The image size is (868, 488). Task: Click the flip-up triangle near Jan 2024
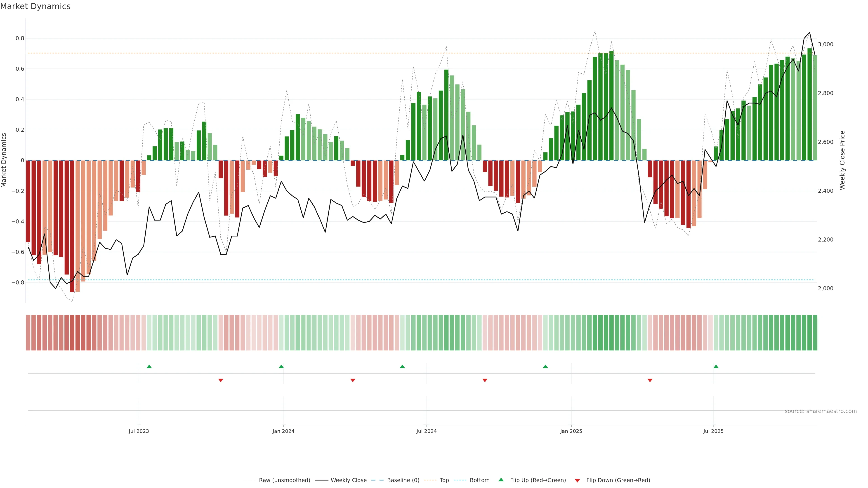pyautogui.click(x=281, y=366)
